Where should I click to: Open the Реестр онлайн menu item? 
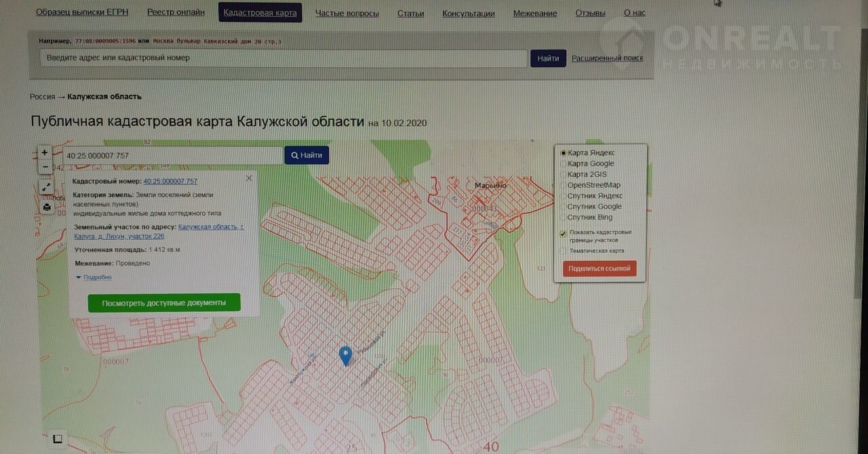click(176, 13)
